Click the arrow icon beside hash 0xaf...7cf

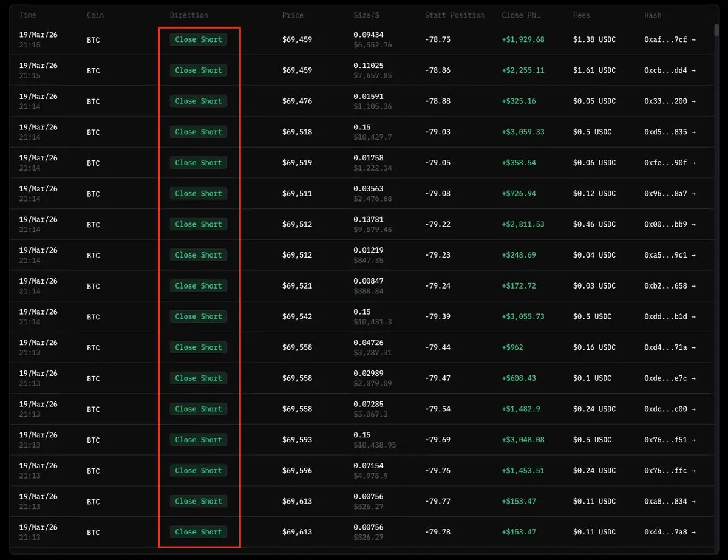tap(693, 40)
